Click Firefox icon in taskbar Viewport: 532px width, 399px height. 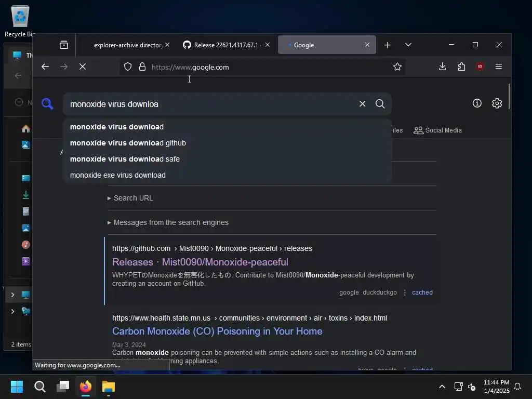click(x=86, y=387)
